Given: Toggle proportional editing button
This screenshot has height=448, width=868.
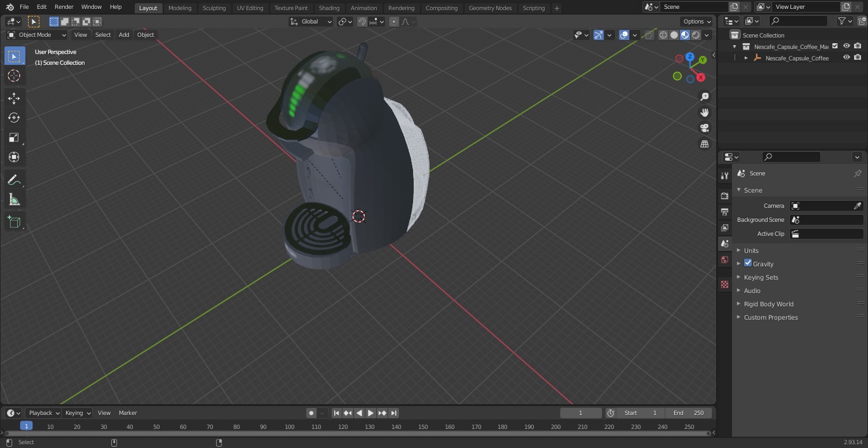Looking at the screenshot, I should coord(394,22).
